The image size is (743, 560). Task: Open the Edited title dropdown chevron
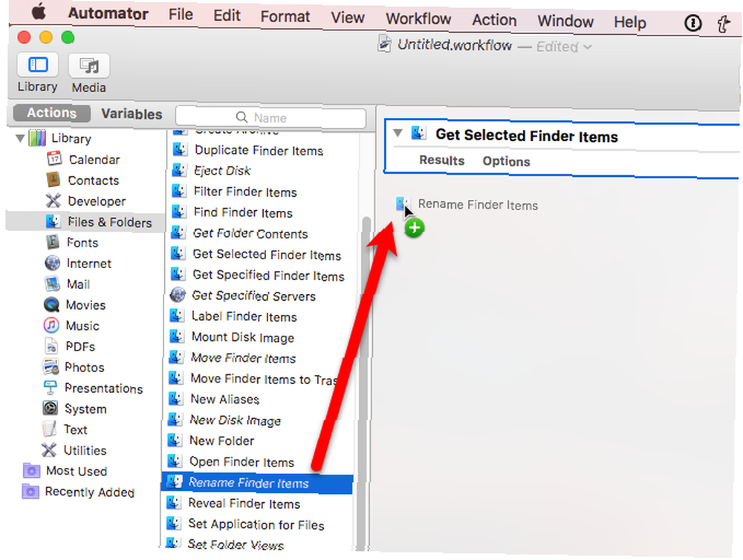(588, 47)
